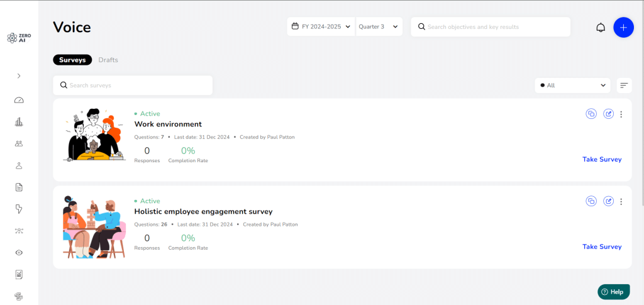Click the Search surveys input field

(133, 85)
